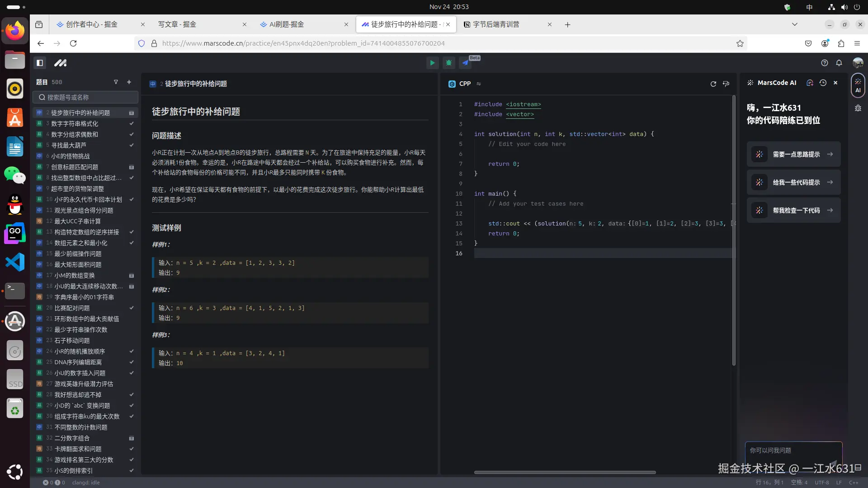
Task: Run the code with the green play button
Action: tap(432, 63)
